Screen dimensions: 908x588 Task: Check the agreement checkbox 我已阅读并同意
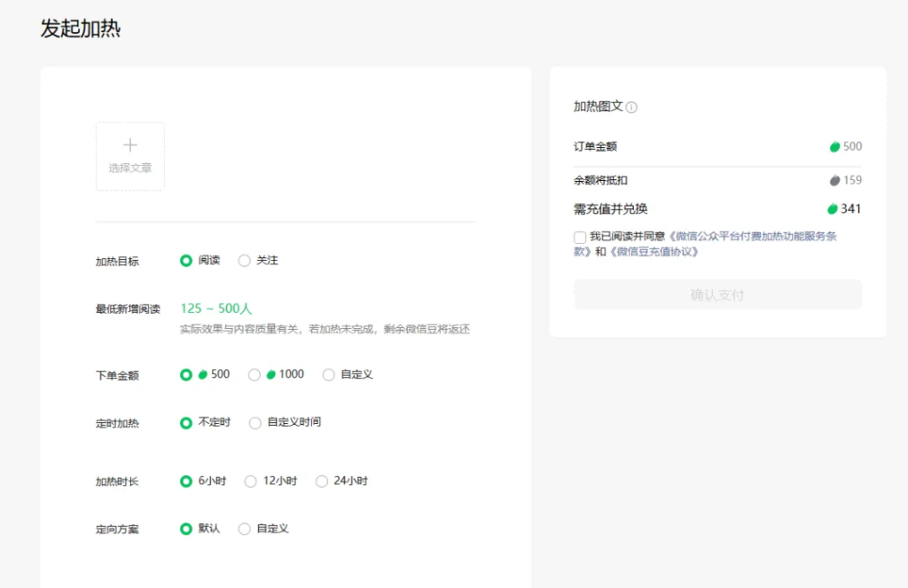578,238
